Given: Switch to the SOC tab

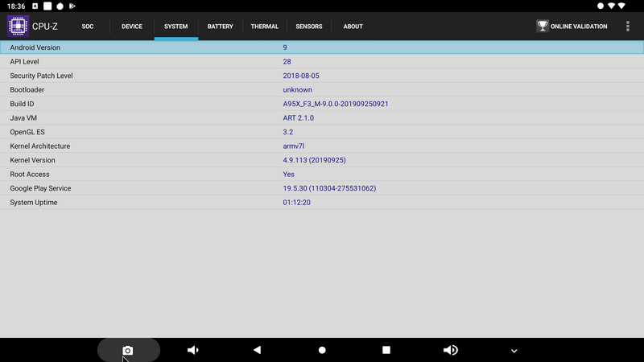Looking at the screenshot, I should tap(88, 27).
